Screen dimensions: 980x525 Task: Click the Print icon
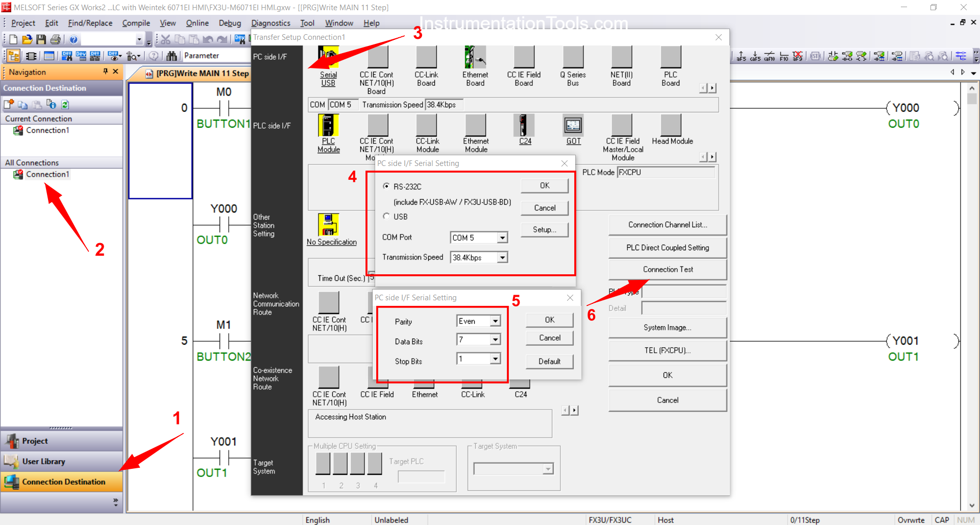pos(56,39)
